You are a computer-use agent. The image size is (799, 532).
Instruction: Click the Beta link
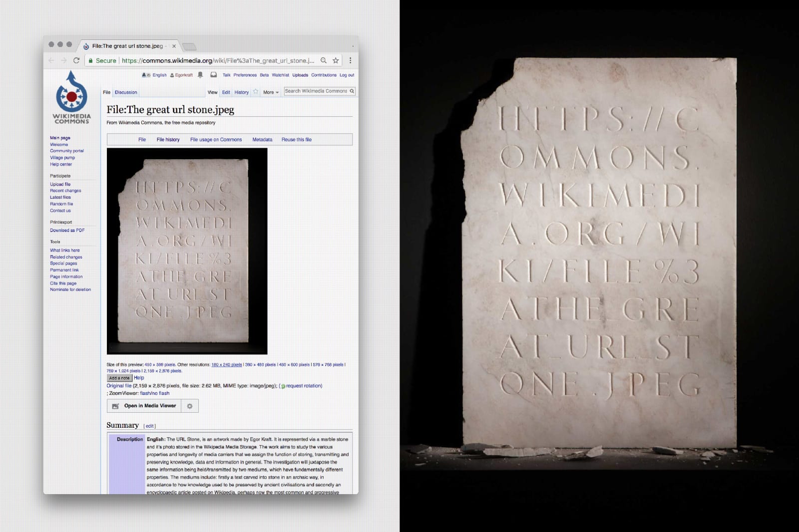pos(264,75)
